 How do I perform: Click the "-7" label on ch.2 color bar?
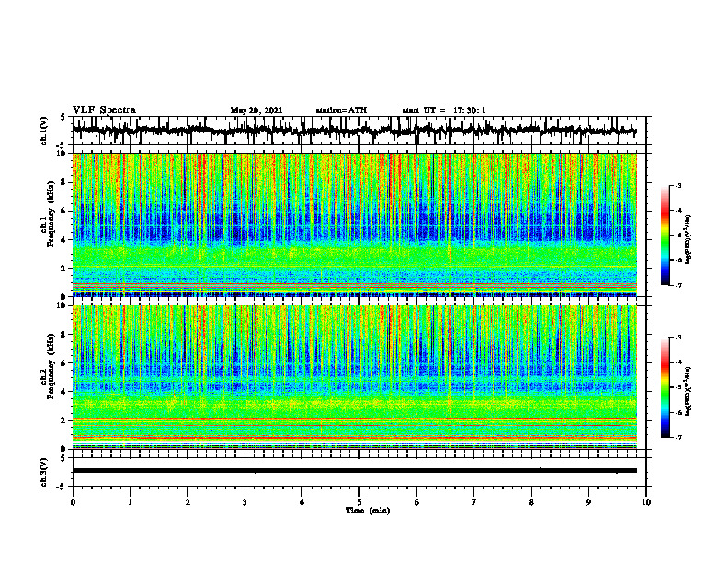point(677,438)
